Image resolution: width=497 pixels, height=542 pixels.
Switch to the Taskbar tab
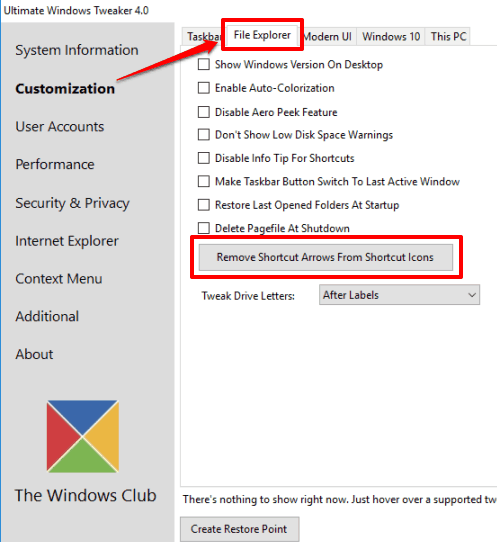tap(204, 36)
